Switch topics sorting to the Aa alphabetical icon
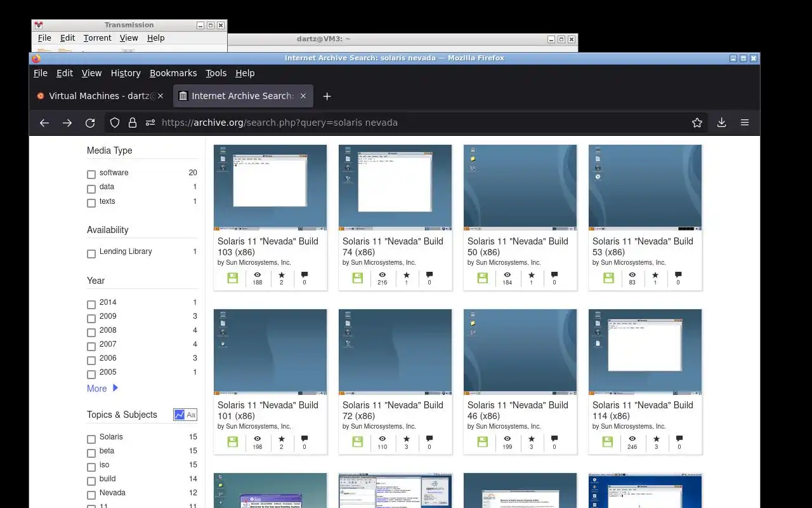Screen dimensions: 812x508 click(191, 415)
